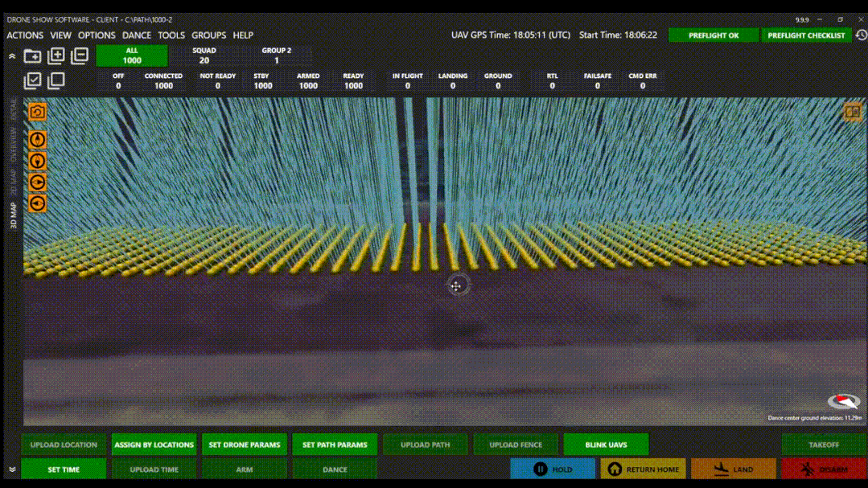The height and width of the screenshot is (488, 868).
Task: Click the north-pointing compass view icon
Action: point(37,140)
